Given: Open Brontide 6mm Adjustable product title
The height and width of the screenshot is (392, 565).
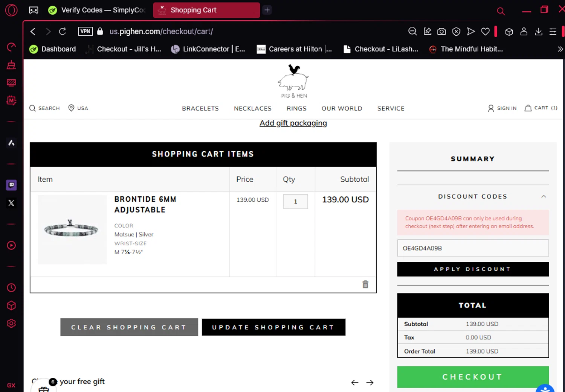Looking at the screenshot, I should tap(145, 204).
